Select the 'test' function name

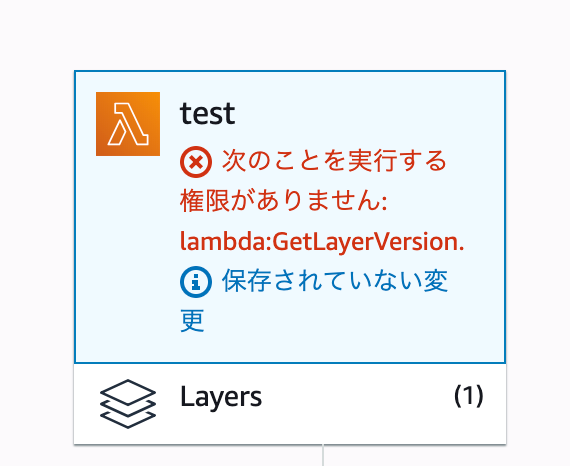click(x=208, y=113)
